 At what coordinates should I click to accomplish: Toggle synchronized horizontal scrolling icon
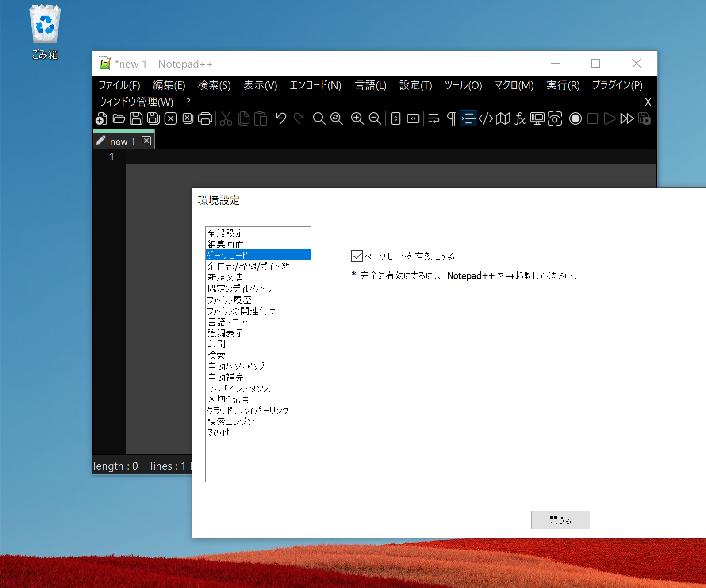(x=413, y=118)
